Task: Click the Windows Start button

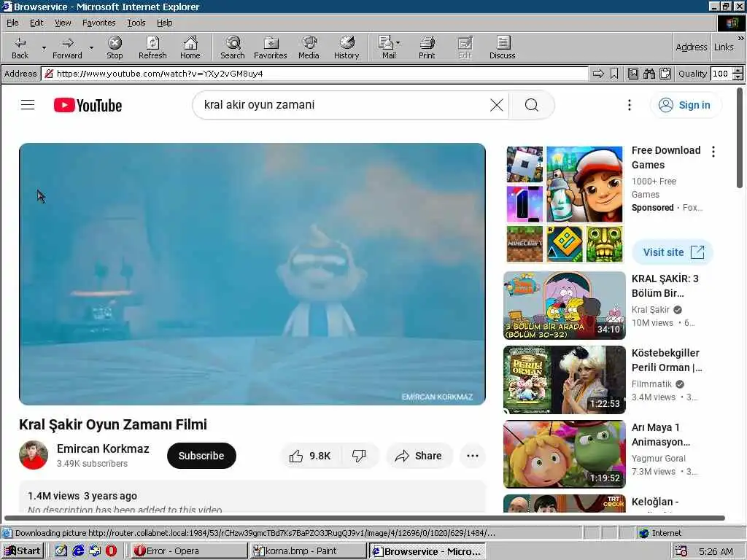Action: click(x=23, y=551)
